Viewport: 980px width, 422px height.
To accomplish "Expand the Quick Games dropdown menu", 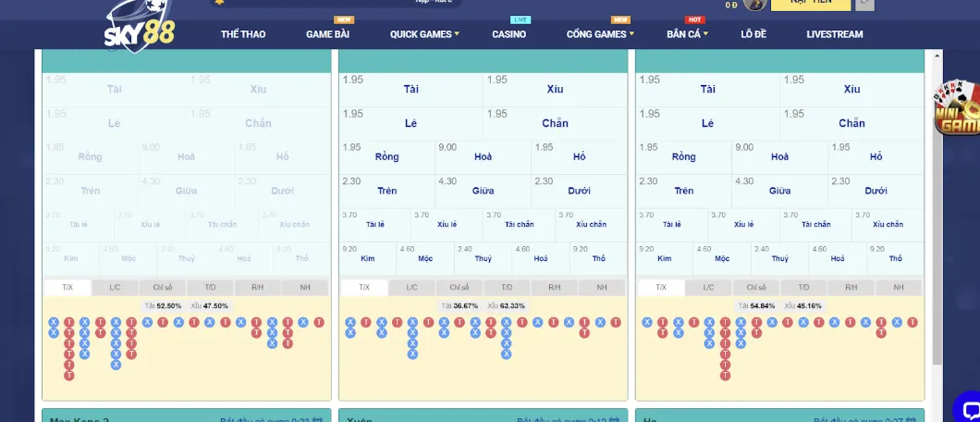I will pos(424,34).
